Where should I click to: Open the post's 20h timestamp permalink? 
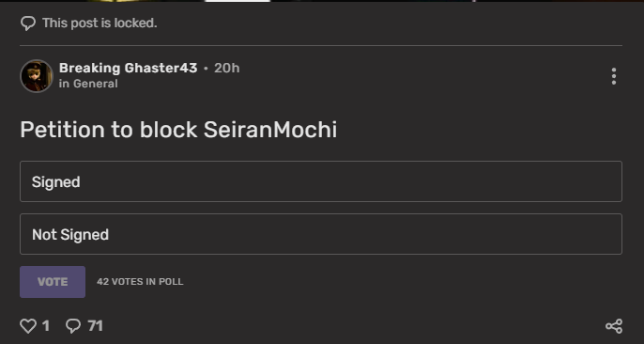click(x=227, y=68)
